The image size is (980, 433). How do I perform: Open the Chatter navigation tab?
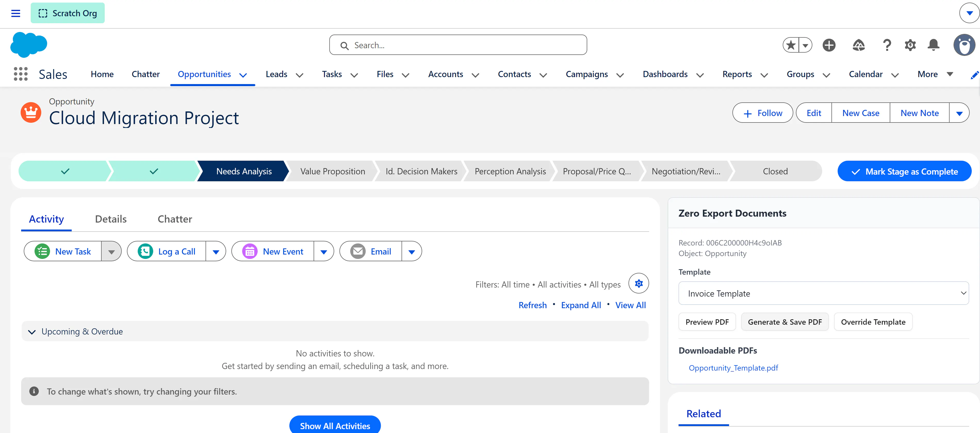point(145,74)
